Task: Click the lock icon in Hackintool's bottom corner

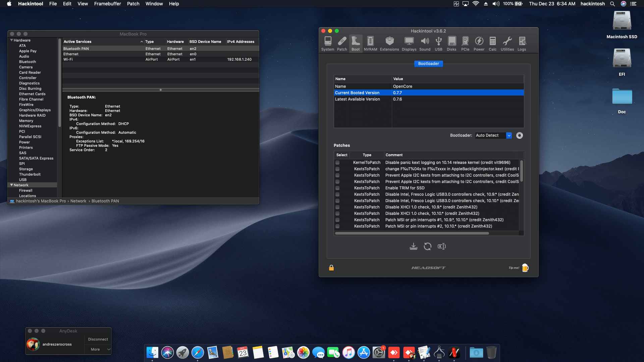Action: click(x=331, y=268)
